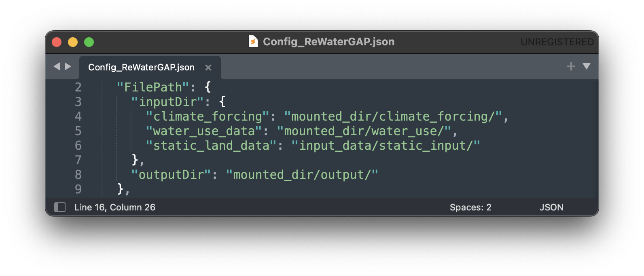Click the green zoom window button
The width and height of the screenshot is (644, 276).
click(x=89, y=42)
